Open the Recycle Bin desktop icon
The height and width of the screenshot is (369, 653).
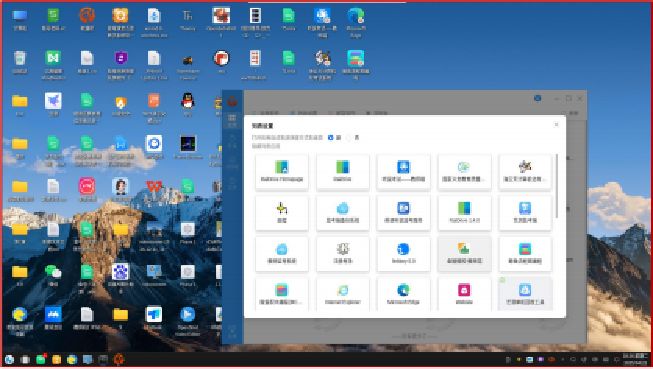click(x=20, y=62)
